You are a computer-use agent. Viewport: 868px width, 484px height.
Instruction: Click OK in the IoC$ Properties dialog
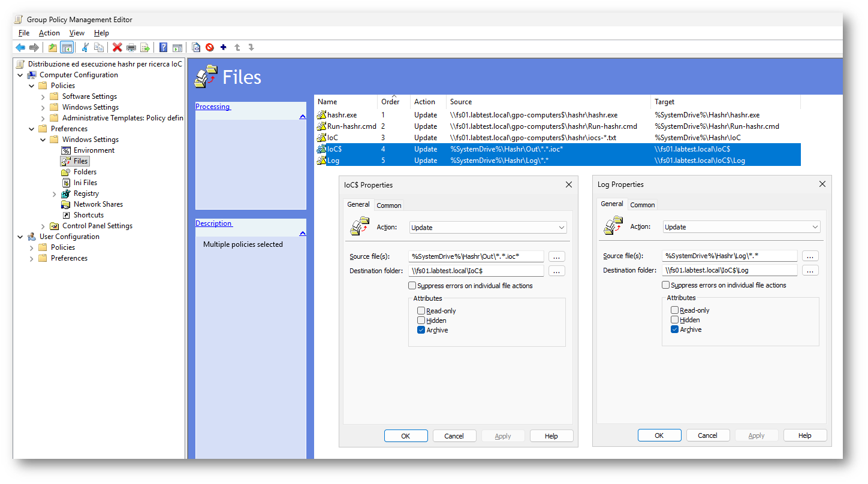pos(406,436)
